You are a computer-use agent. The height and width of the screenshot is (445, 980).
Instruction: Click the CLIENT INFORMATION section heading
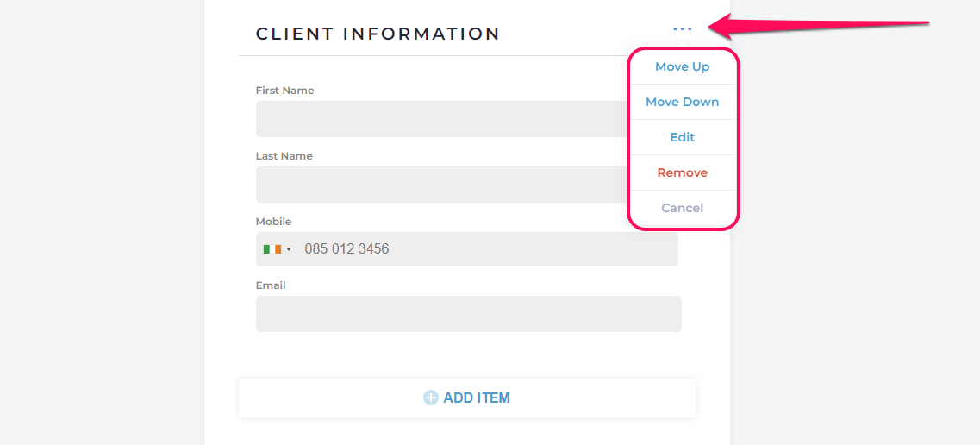coord(378,34)
